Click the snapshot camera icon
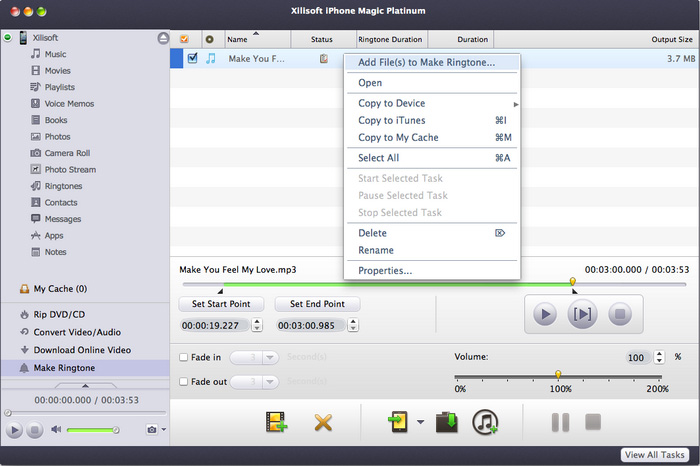Viewport: 700px width, 466px height. click(152, 429)
